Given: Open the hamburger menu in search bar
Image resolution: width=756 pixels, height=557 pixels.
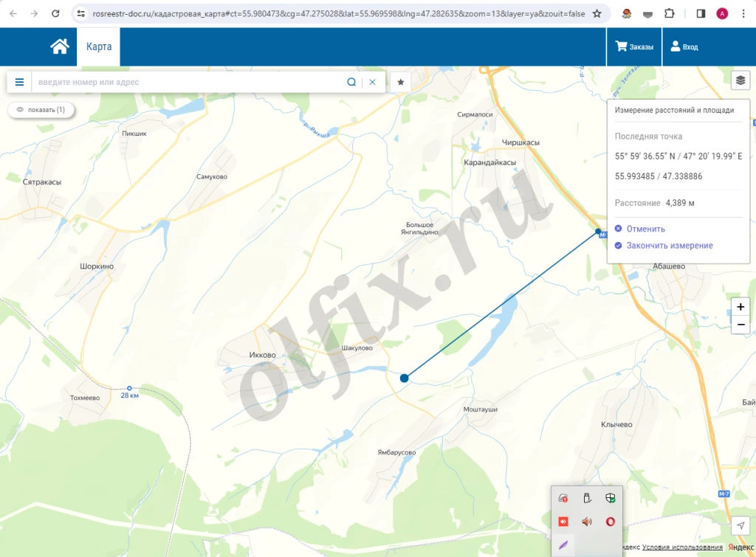Looking at the screenshot, I should [x=20, y=82].
